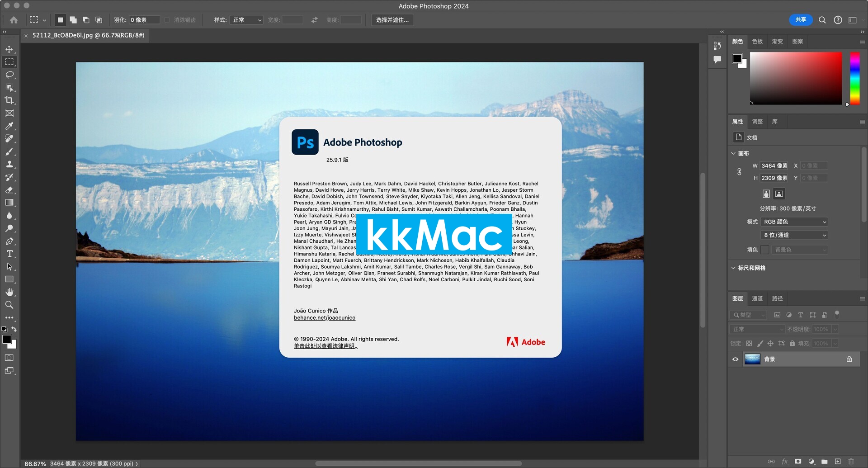Select the Spot Healing Brush tool
Image resolution: width=868 pixels, height=468 pixels.
click(9, 138)
